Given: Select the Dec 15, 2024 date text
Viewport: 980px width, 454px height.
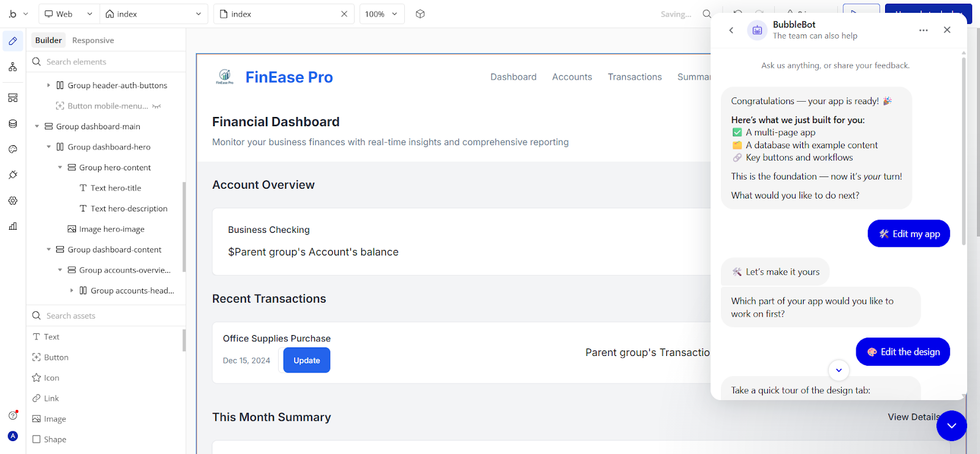Looking at the screenshot, I should (x=246, y=360).
